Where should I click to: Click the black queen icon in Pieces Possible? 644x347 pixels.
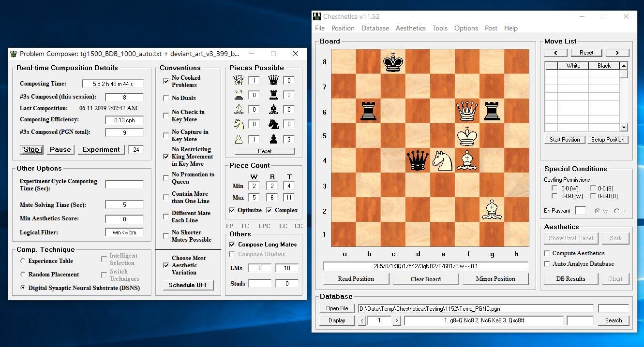pyautogui.click(x=273, y=81)
